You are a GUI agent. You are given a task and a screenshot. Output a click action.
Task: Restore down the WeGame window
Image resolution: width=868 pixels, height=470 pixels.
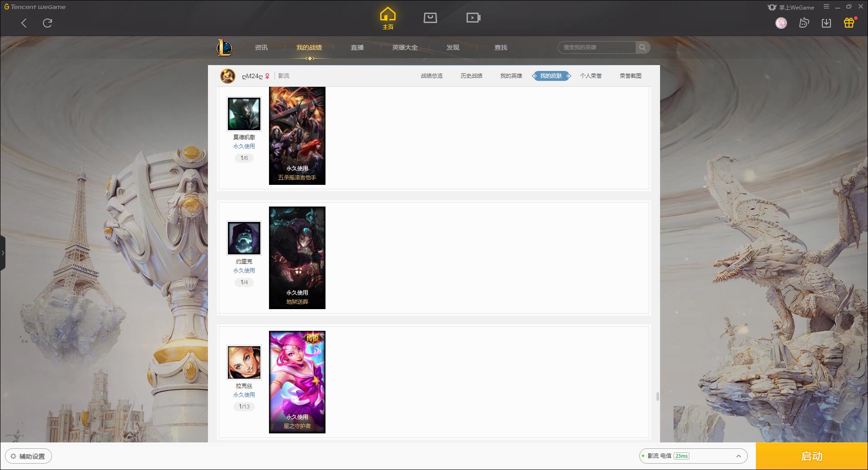pyautogui.click(x=849, y=7)
